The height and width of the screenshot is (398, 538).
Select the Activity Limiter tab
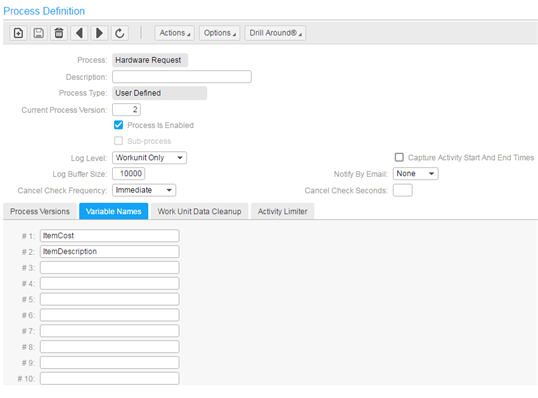tap(282, 211)
